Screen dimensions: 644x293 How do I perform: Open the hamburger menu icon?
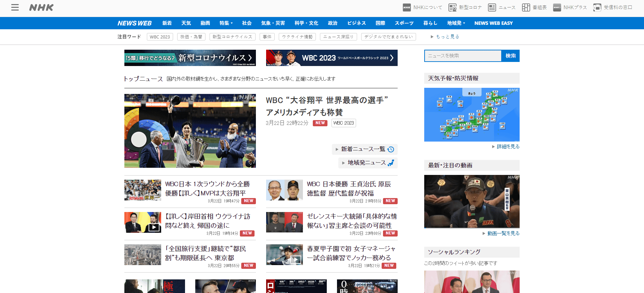tap(15, 7)
